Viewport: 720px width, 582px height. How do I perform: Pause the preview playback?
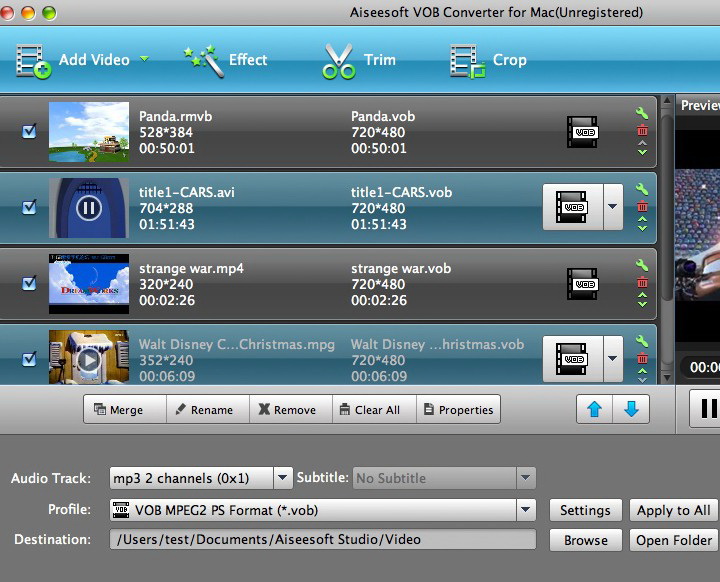click(705, 408)
